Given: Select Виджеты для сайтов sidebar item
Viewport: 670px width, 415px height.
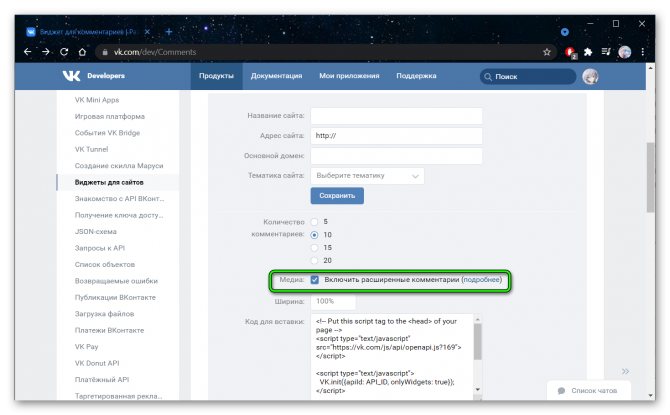Looking at the screenshot, I should pyautogui.click(x=109, y=182).
